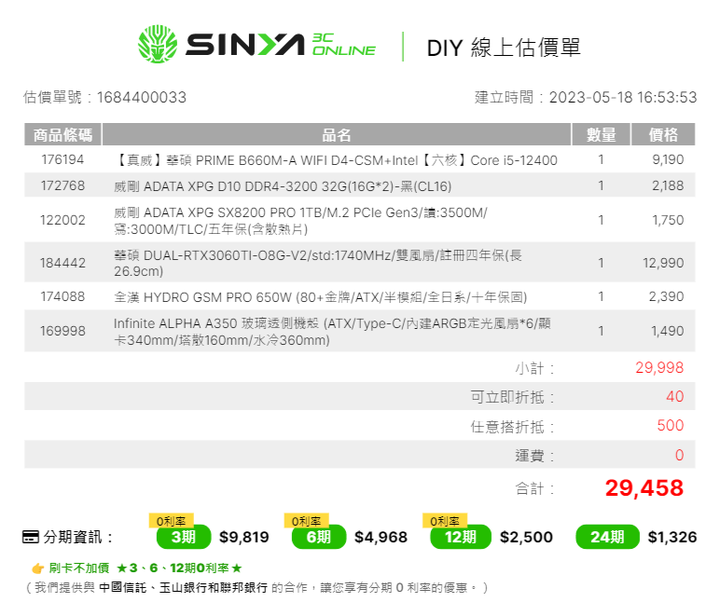Click product code 174088
Screen dimensions: 720x616
(63, 297)
